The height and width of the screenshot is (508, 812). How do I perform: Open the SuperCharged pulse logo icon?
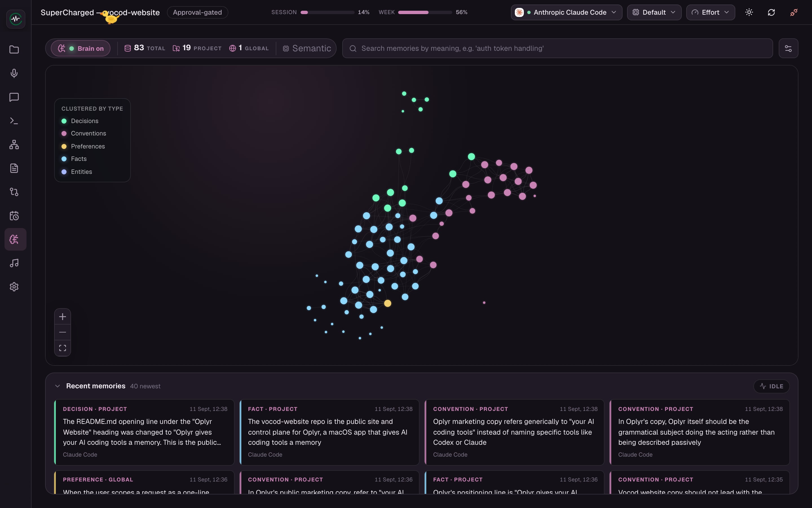[16, 19]
